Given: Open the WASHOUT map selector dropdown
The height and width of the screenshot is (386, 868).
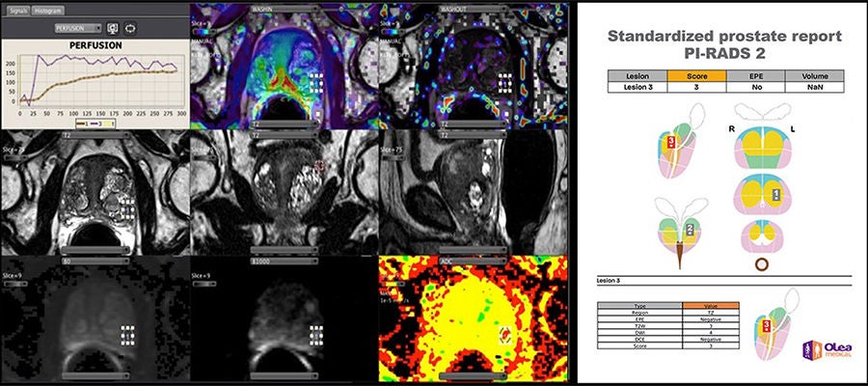Looking at the screenshot, I should [x=473, y=9].
